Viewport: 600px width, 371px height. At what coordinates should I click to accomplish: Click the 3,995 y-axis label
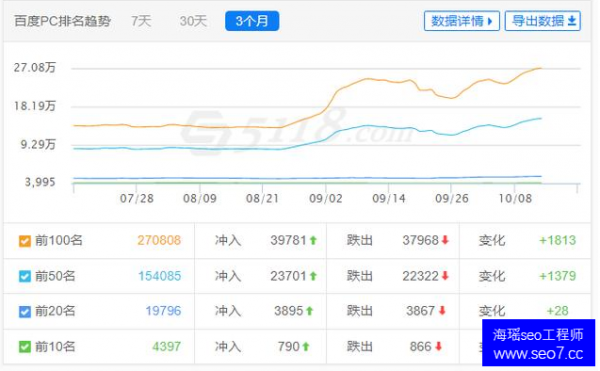40,182
